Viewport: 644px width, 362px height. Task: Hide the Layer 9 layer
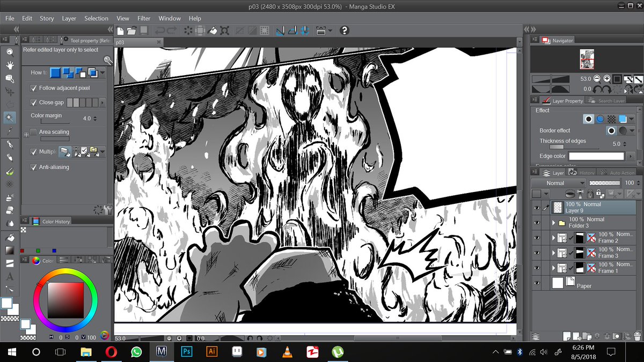pos(536,208)
